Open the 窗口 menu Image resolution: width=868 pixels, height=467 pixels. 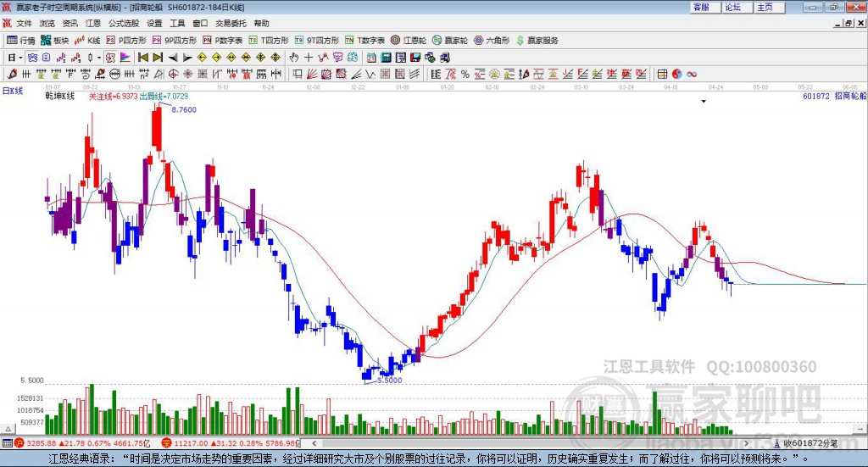200,23
